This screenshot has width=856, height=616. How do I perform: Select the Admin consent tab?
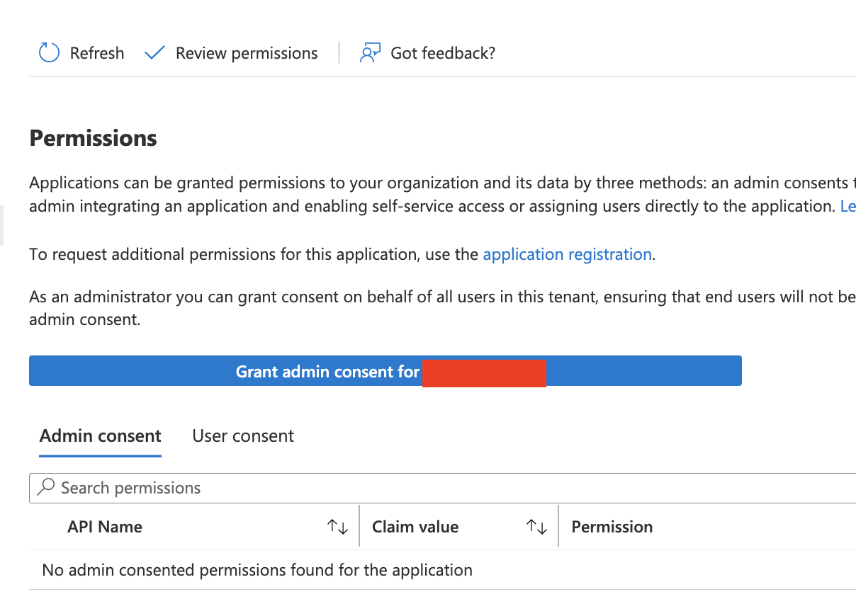(100, 435)
